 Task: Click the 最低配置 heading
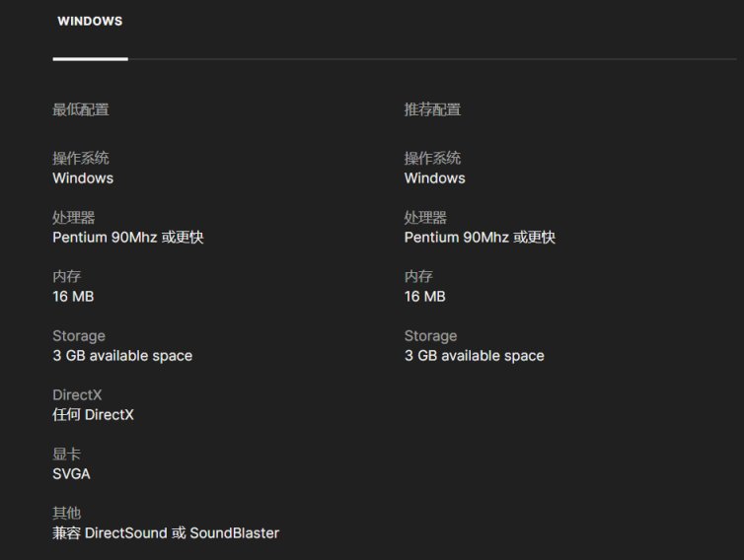pyautogui.click(x=81, y=109)
